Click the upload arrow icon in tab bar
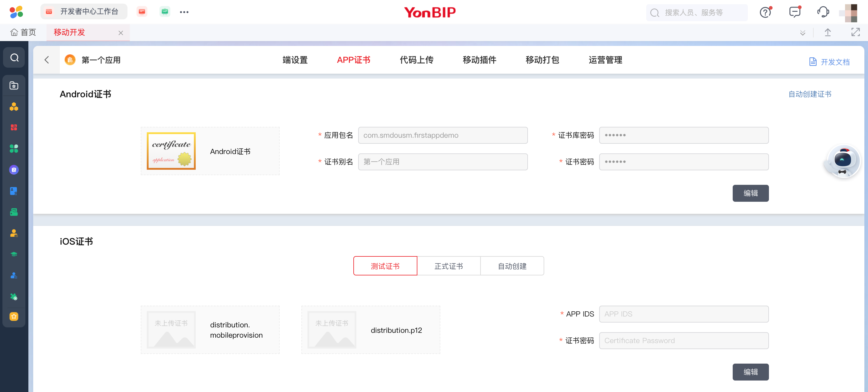Image resolution: width=868 pixels, height=392 pixels. (x=828, y=32)
